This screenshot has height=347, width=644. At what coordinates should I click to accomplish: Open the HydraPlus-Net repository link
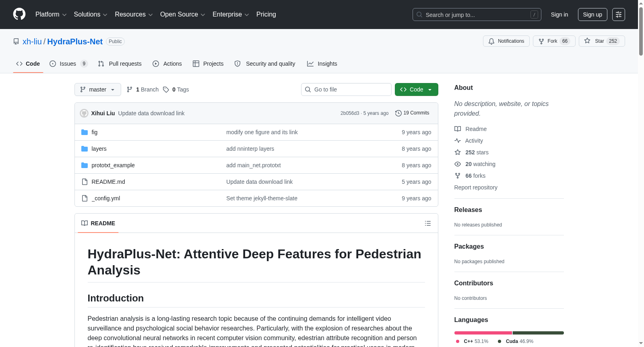point(75,42)
